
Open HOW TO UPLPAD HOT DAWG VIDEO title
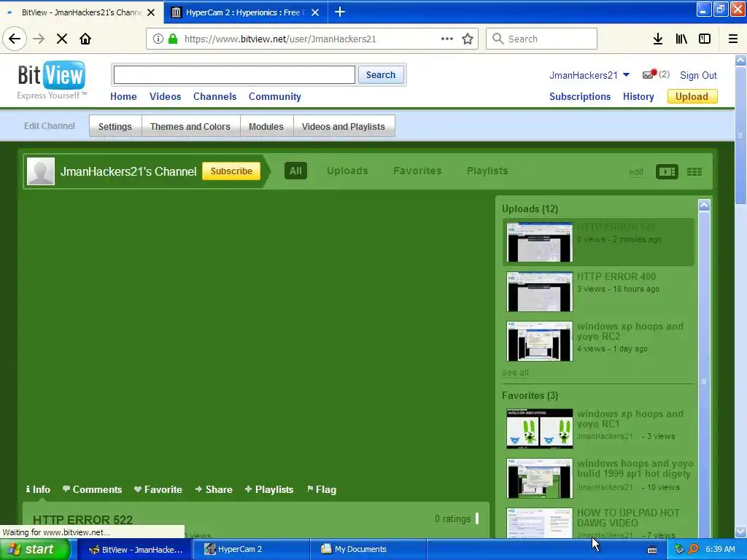click(x=628, y=518)
